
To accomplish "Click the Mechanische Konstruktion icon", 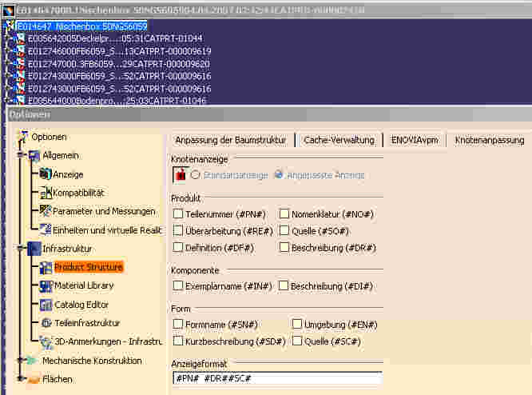I will (33, 361).
